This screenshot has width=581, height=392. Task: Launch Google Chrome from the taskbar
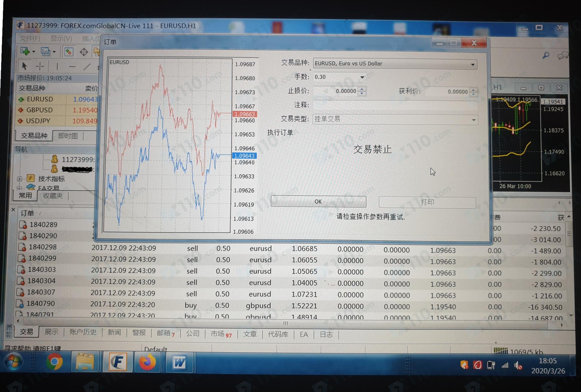(x=54, y=362)
